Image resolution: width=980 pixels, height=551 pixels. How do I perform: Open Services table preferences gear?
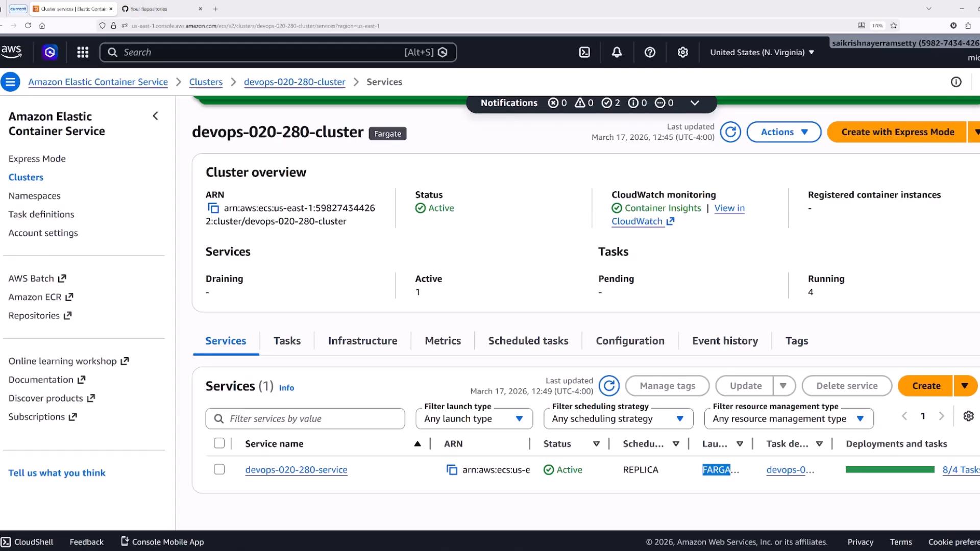point(968,416)
